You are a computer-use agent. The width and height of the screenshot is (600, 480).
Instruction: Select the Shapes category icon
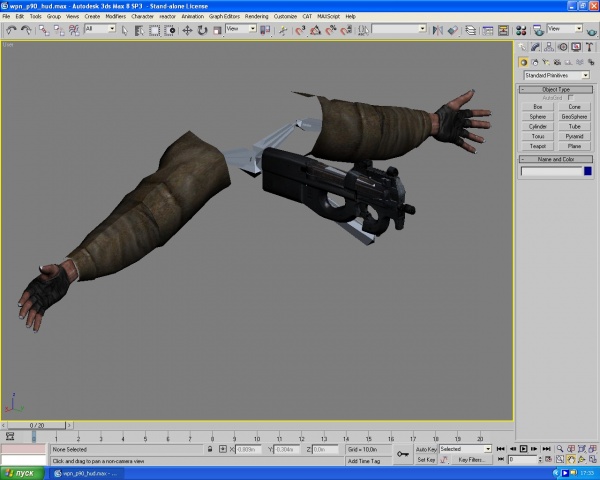[535, 62]
